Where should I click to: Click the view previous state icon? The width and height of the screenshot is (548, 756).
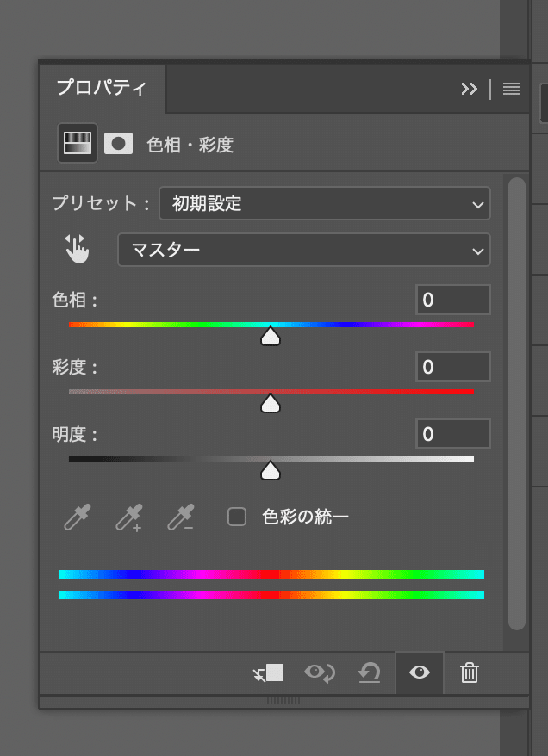click(x=320, y=672)
